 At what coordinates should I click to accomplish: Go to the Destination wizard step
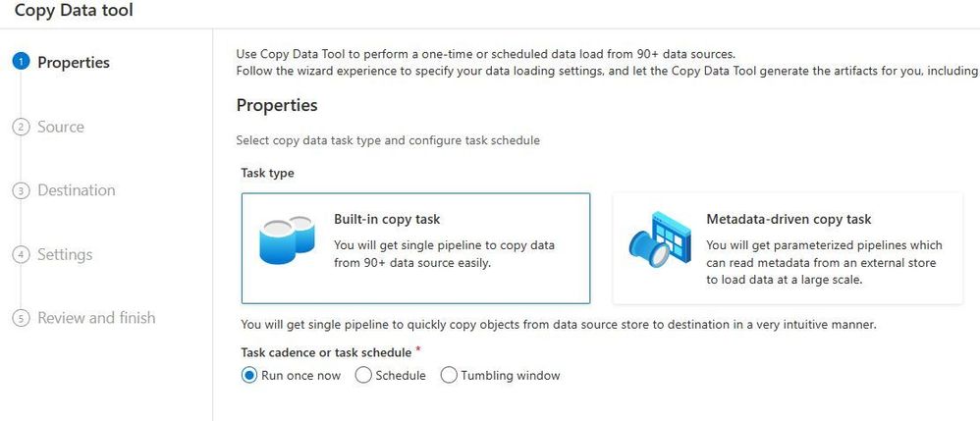pos(77,190)
